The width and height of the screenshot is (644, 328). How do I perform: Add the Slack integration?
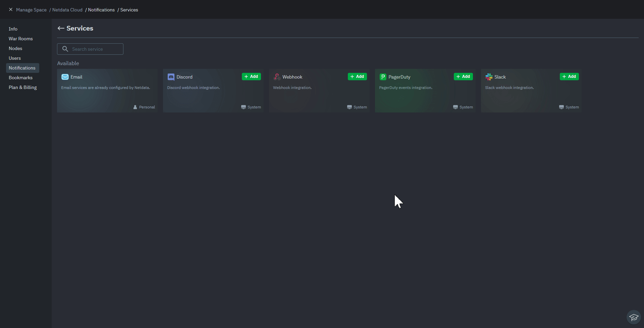click(x=569, y=76)
